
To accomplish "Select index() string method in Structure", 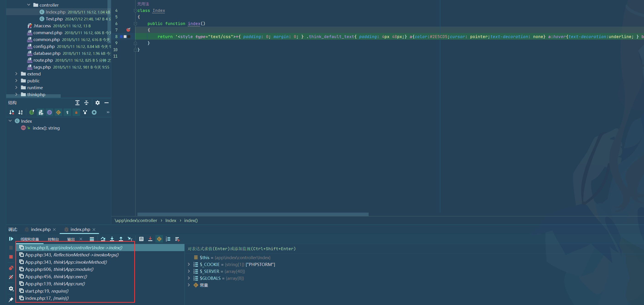I will pos(46,128).
